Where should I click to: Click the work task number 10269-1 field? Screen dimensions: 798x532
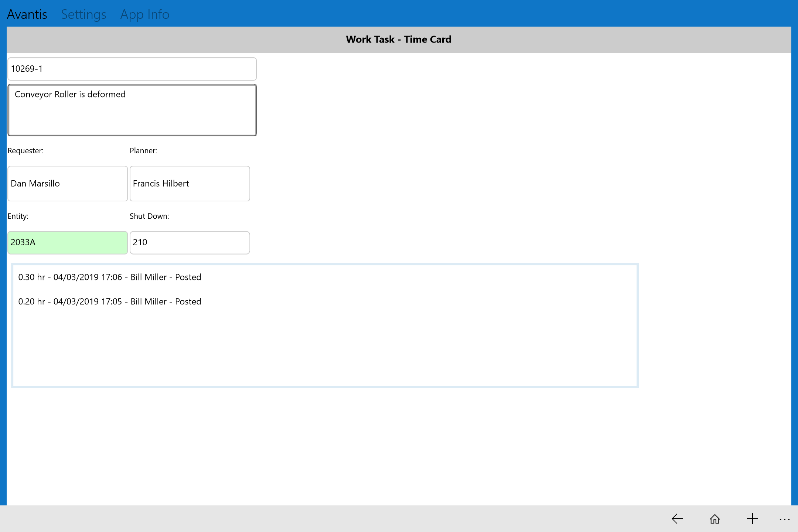tap(132, 69)
